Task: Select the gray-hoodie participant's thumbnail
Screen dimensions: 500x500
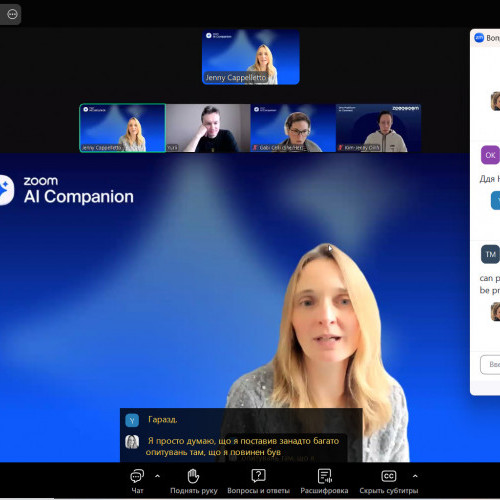Action: (x=378, y=128)
